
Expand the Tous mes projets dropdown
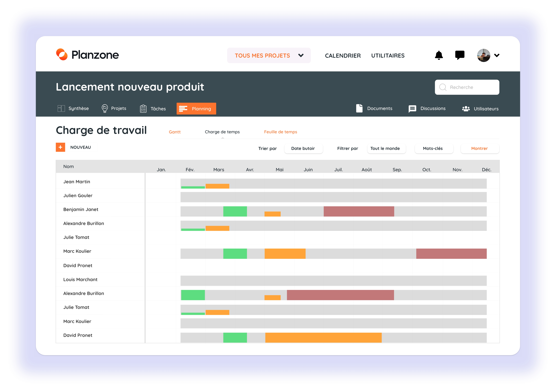point(269,55)
